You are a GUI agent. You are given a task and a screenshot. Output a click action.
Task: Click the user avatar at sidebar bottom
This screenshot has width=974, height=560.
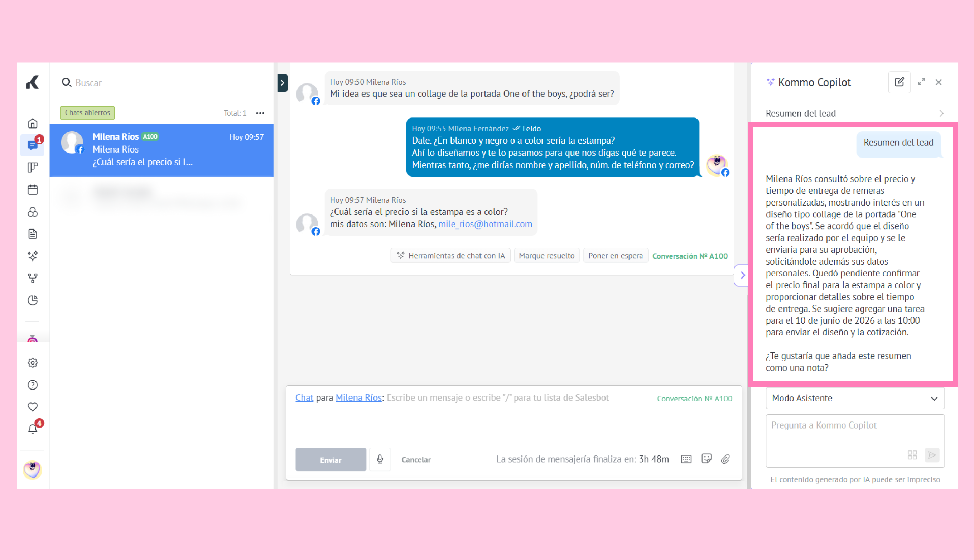pyautogui.click(x=32, y=470)
